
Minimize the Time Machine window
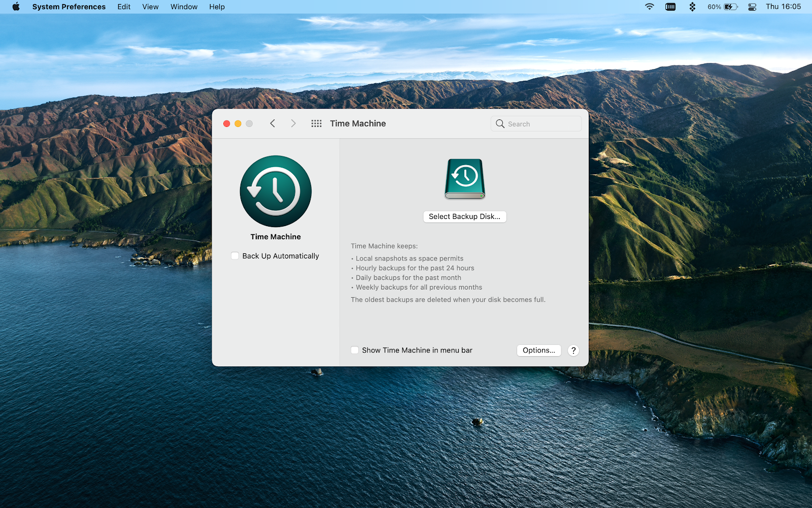coord(238,123)
